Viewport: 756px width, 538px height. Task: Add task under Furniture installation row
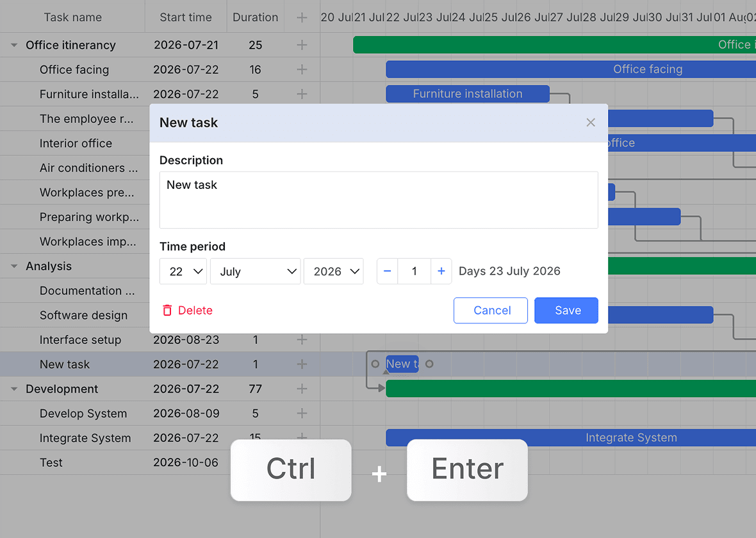pyautogui.click(x=302, y=94)
